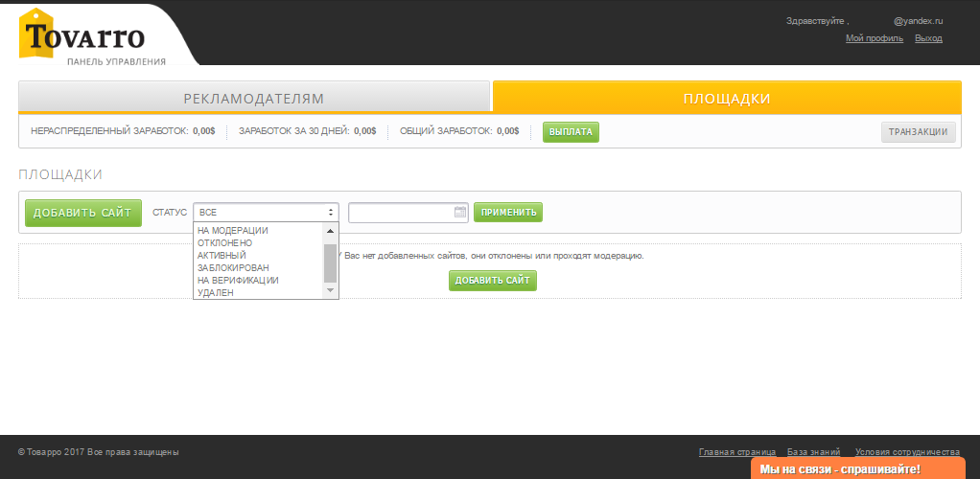
Task: Click the Tovarro logo
Action: [82, 36]
